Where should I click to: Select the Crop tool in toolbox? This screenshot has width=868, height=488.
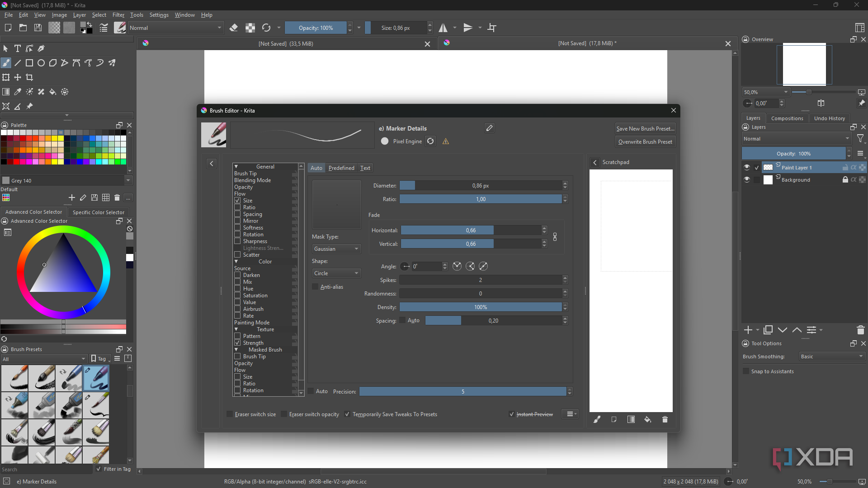pos(29,77)
